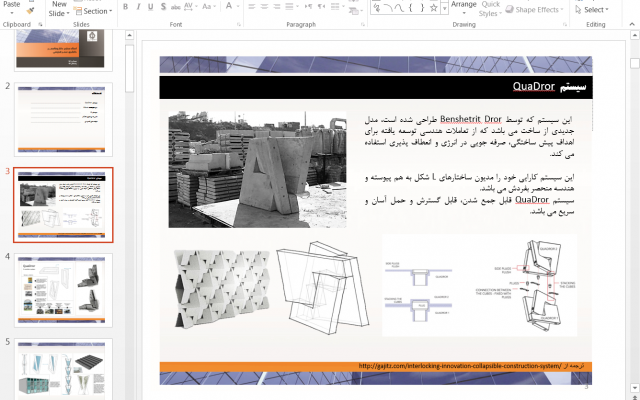Select slide 4 thumbnail
Viewport: 640px width, 400px height.
63,290
